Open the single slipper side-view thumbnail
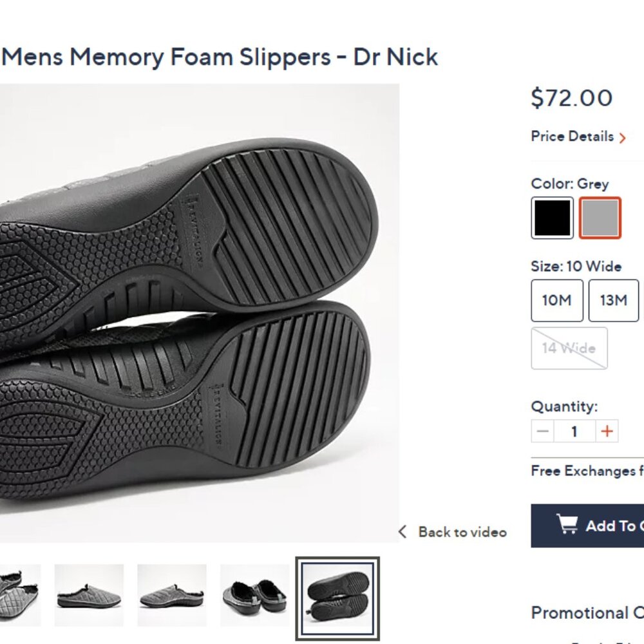This screenshot has width=644, height=644. (89, 595)
